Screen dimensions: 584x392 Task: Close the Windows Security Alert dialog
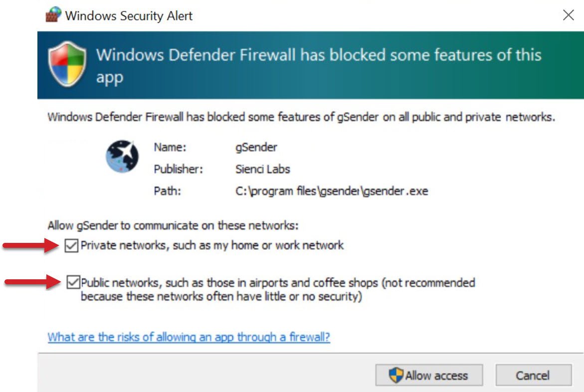pos(569,15)
